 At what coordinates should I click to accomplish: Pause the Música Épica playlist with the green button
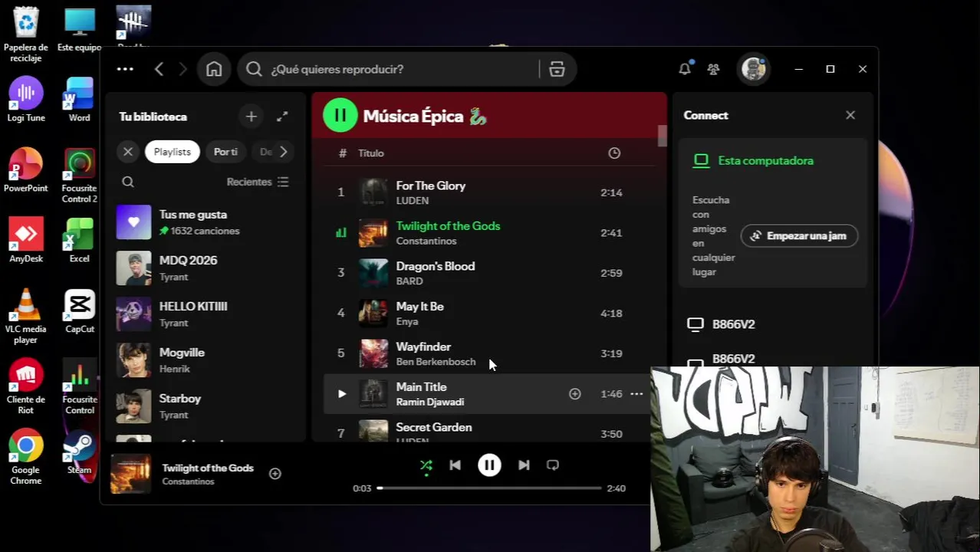(x=340, y=116)
